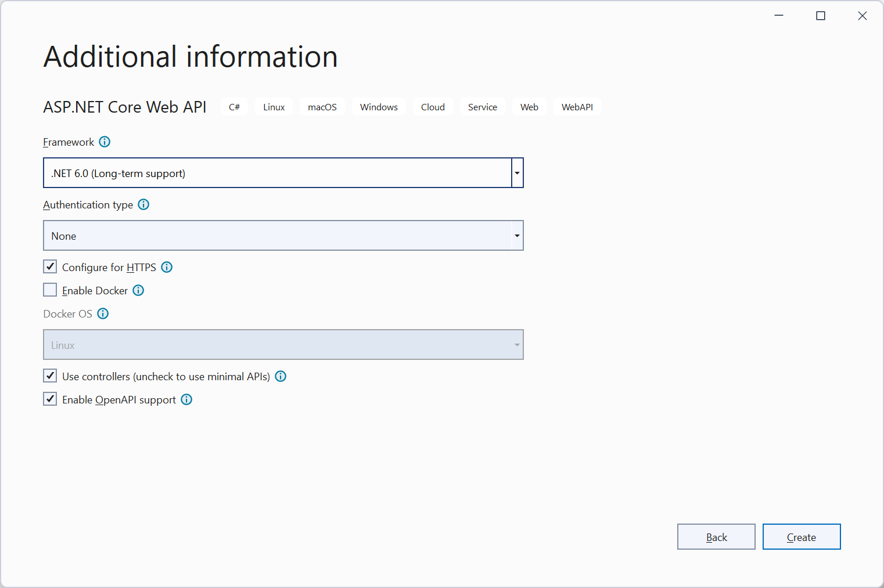Show the Docker OS info tooltip icon
This screenshot has height=588, width=884.
point(103,313)
